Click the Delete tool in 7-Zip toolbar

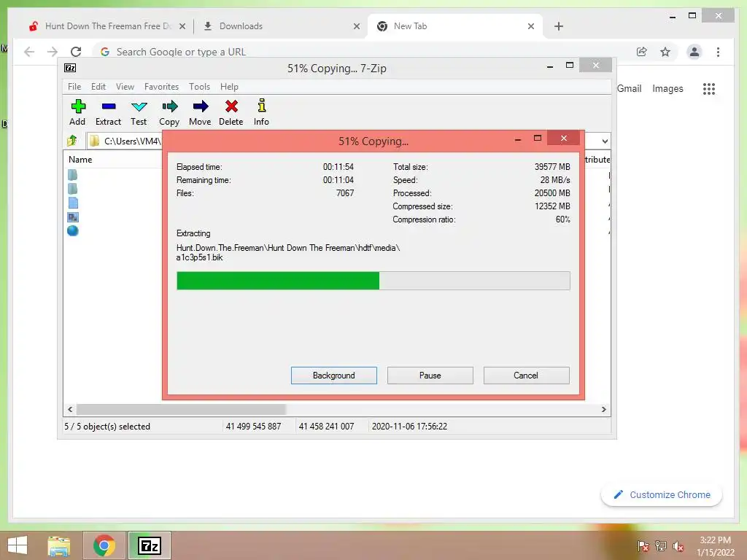[231, 112]
